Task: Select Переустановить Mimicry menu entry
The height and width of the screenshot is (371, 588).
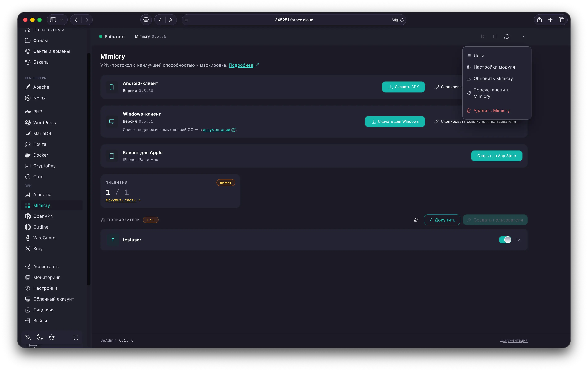Action: [497, 93]
